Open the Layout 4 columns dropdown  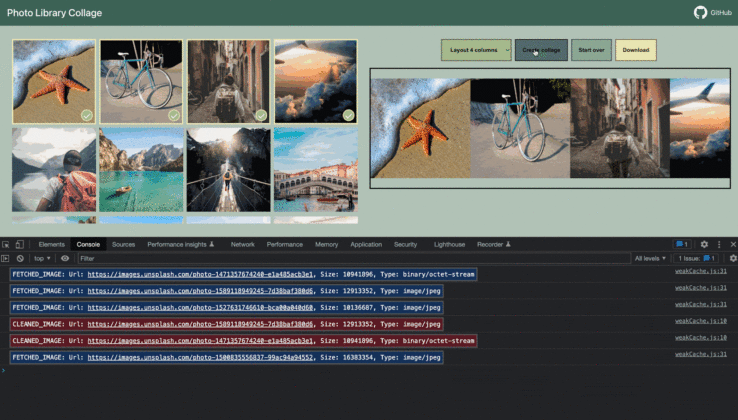(476, 50)
